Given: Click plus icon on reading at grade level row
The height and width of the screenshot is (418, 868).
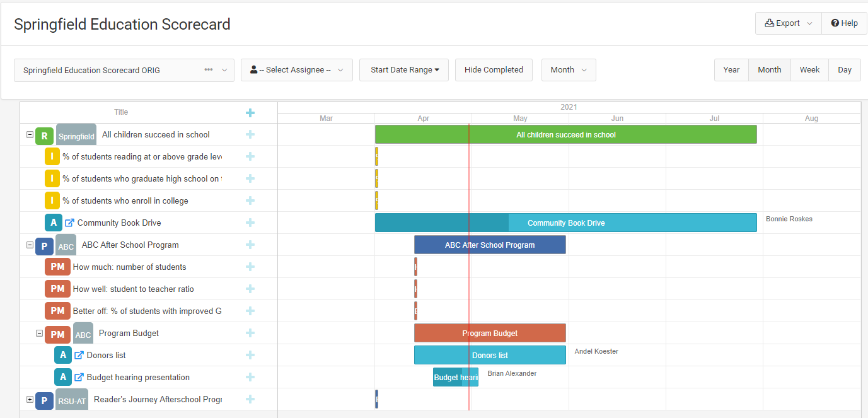Looking at the screenshot, I should pyautogui.click(x=250, y=156).
